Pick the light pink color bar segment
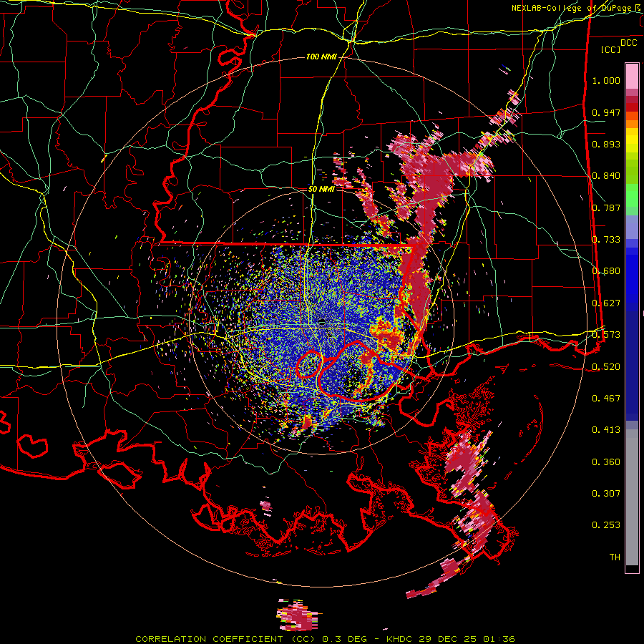 click(x=632, y=76)
